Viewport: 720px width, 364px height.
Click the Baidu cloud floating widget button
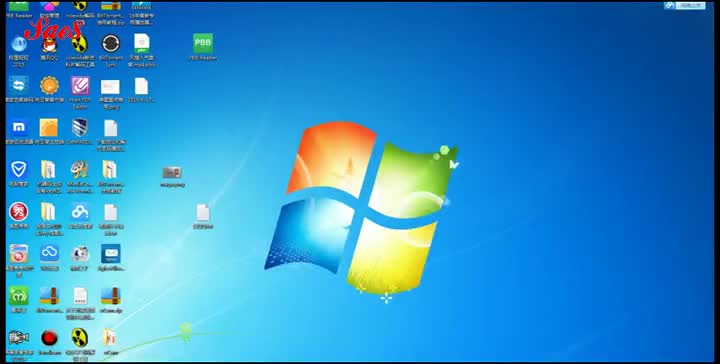685,5
